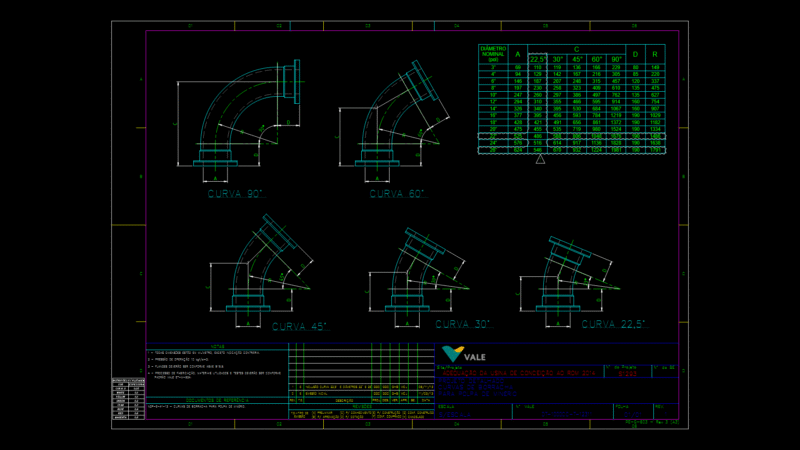Select the CURVA 22,5° drawing label
This screenshot has height=450, width=800.
(613, 324)
